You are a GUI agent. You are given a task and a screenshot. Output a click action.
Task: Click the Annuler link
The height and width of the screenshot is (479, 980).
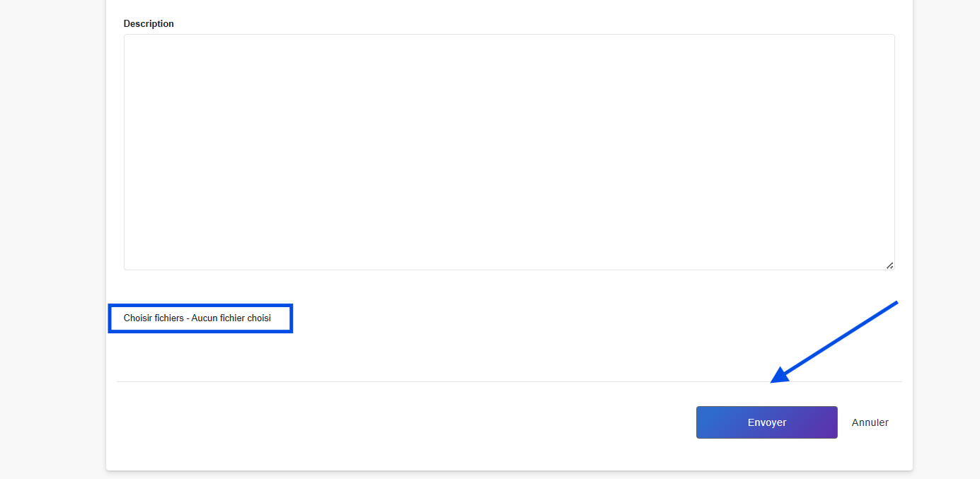click(870, 422)
